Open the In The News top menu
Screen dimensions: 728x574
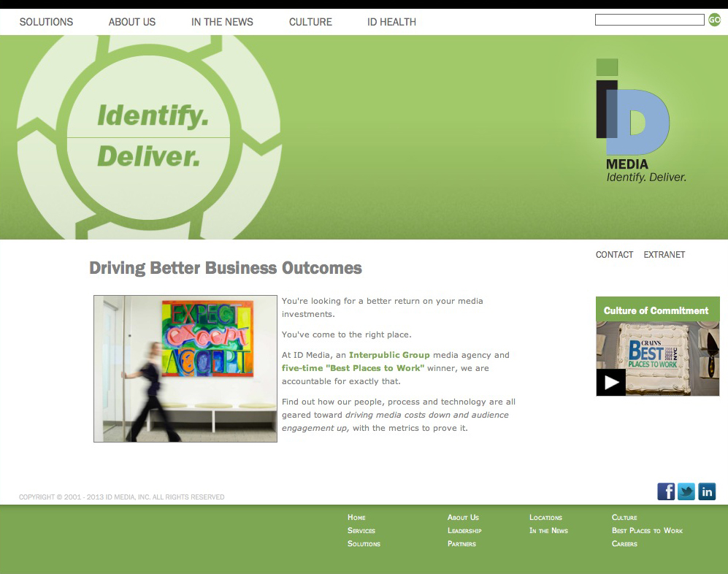[x=223, y=22]
